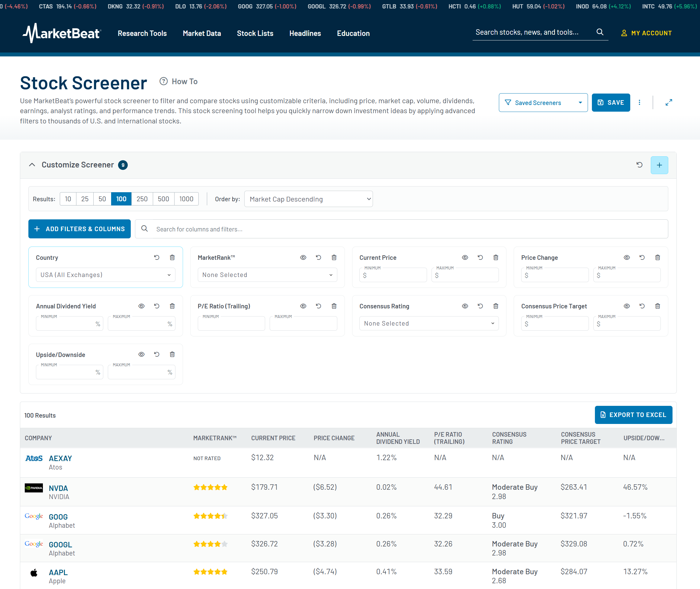This screenshot has height=589, width=700.
Task: Toggle visibility of Annual Dividend Yield filter
Action: pyautogui.click(x=141, y=306)
